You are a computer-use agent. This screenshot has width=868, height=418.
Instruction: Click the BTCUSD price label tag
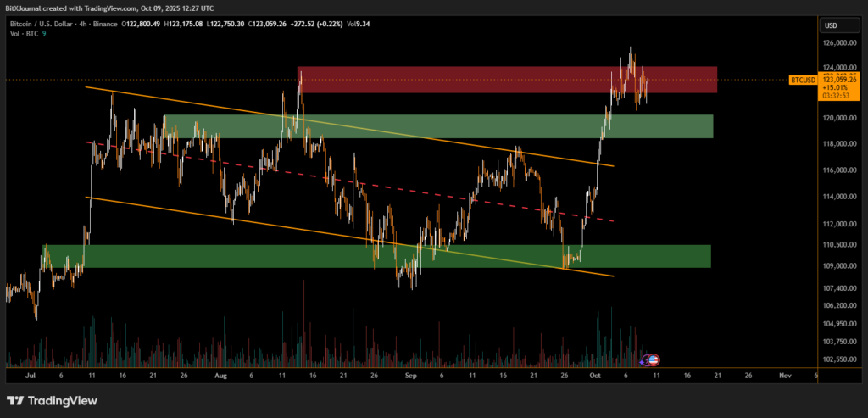click(803, 80)
